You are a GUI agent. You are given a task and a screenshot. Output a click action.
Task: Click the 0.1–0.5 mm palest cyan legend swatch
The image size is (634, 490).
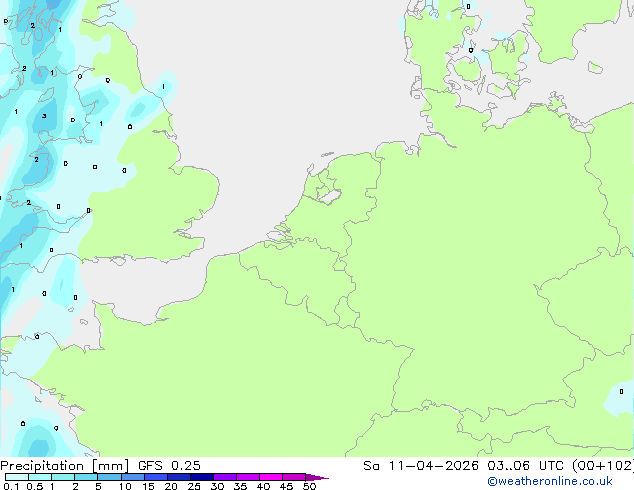click(17, 477)
